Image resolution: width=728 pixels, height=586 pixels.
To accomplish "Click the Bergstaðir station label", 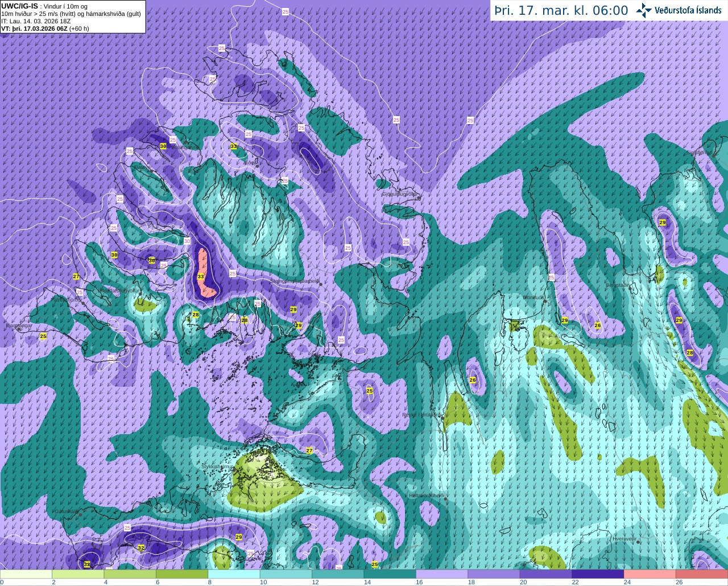I will [618, 284].
